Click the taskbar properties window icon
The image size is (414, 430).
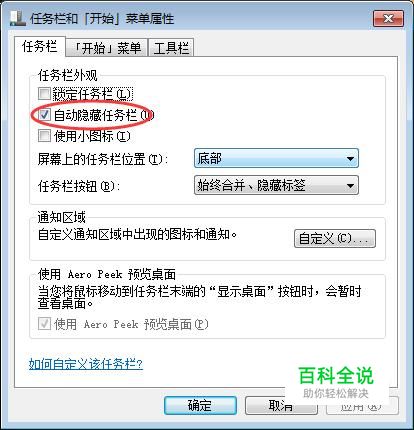coord(18,18)
